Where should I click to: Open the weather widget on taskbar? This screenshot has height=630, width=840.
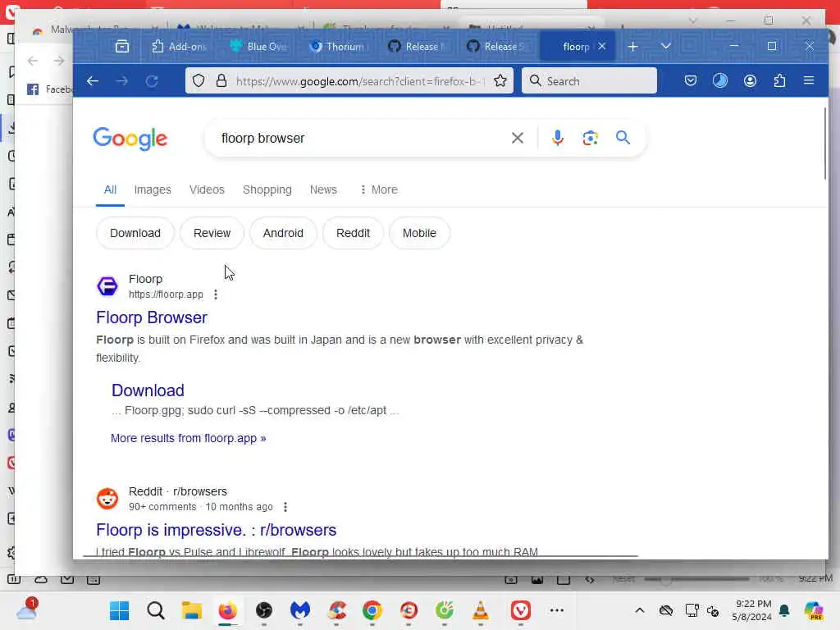coord(25,609)
